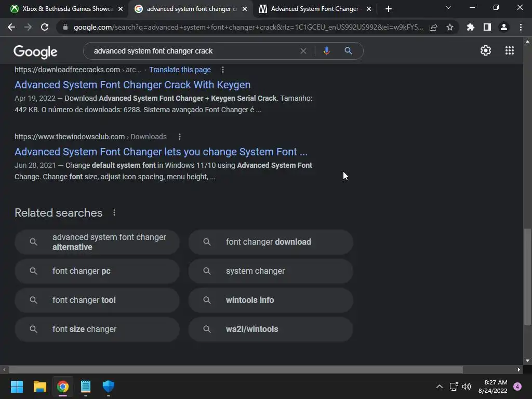
Task: Open the tab search dropdown arrow
Action: pyautogui.click(x=448, y=7)
